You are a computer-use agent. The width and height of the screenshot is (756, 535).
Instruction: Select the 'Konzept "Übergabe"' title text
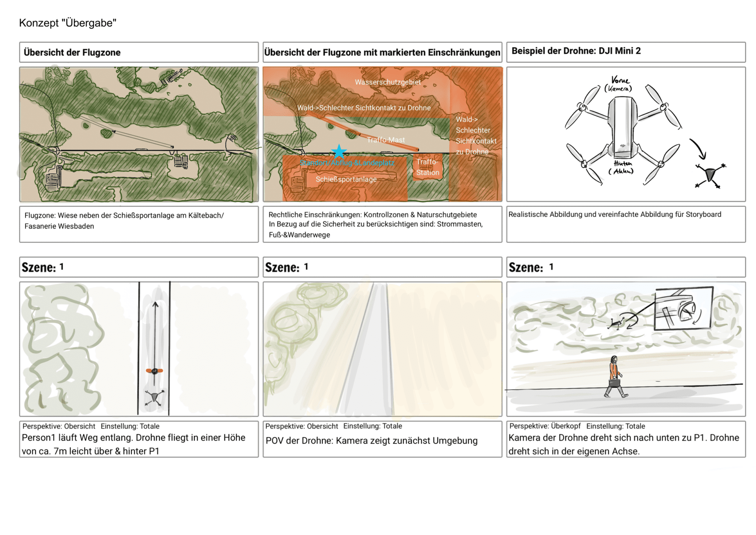(68, 23)
